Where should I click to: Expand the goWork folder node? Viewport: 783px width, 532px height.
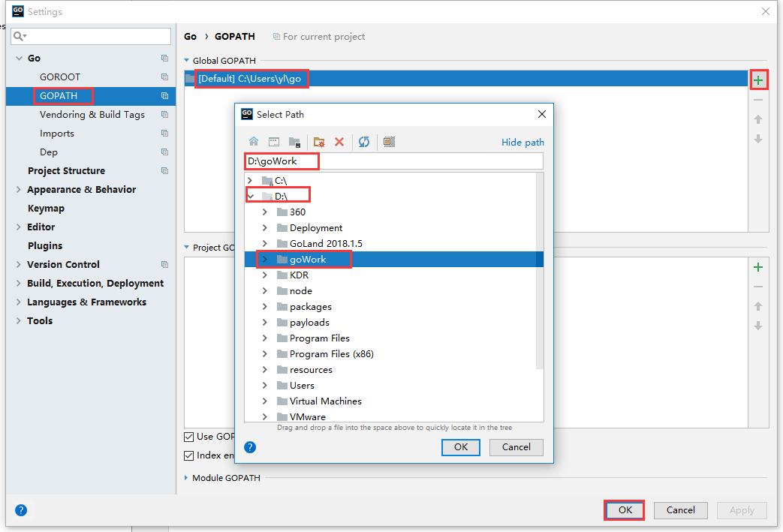(265, 260)
